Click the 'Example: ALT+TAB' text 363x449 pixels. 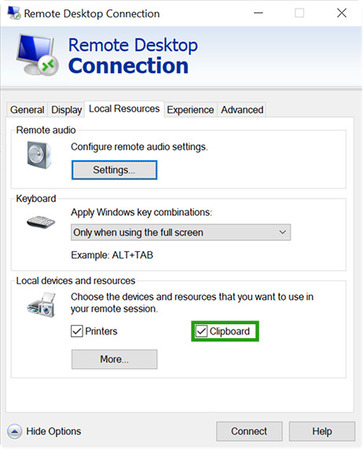[112, 255]
